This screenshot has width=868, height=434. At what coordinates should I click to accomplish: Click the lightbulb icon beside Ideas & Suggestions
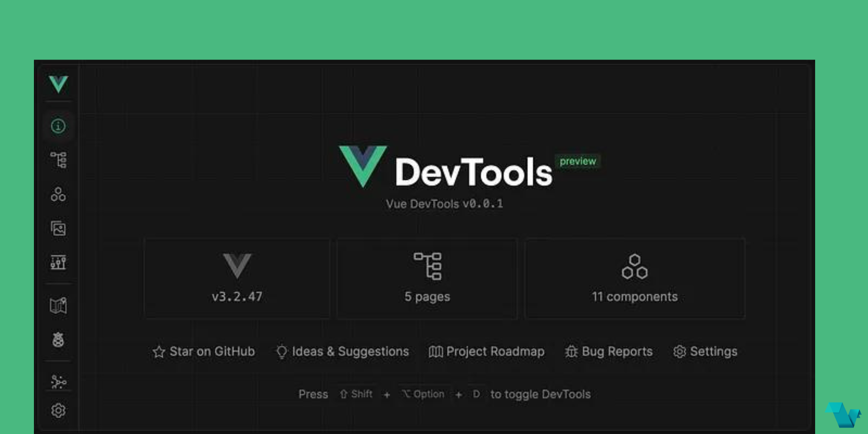pos(282,352)
